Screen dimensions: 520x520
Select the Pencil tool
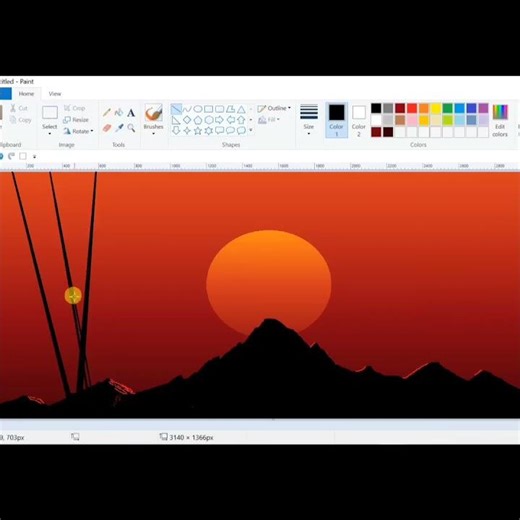point(107,112)
